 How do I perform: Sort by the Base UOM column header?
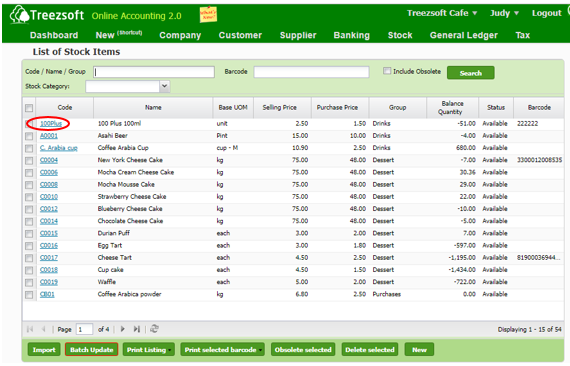click(233, 108)
